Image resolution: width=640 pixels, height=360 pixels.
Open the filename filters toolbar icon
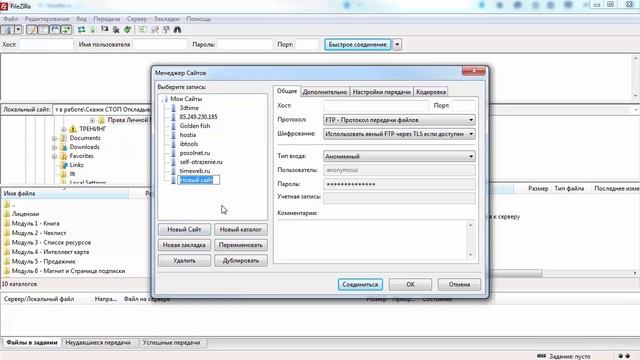[x=142, y=30]
